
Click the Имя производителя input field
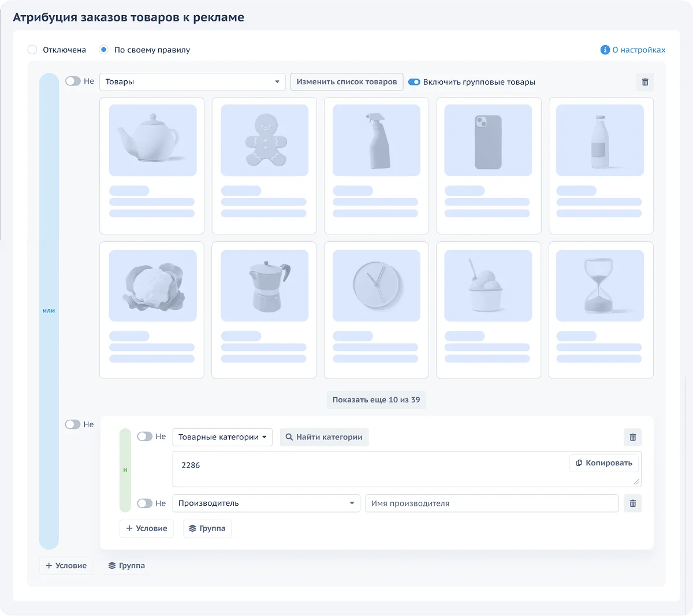coord(491,503)
